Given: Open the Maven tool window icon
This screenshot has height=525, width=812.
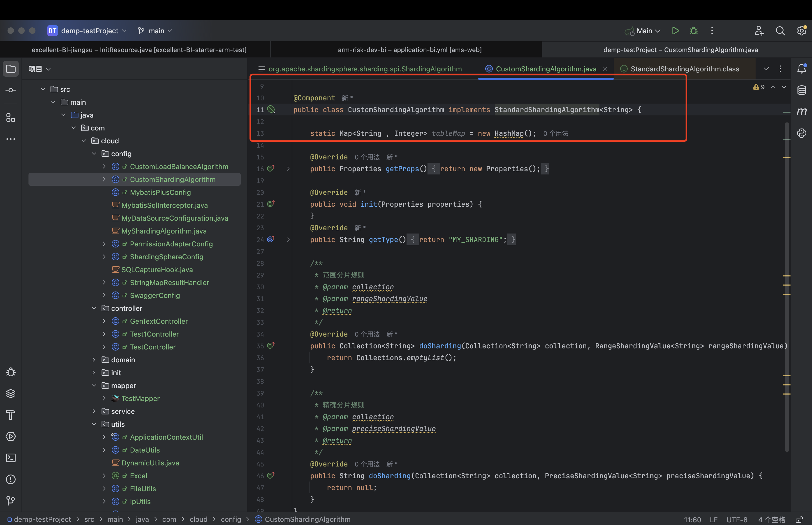Looking at the screenshot, I should (x=802, y=111).
